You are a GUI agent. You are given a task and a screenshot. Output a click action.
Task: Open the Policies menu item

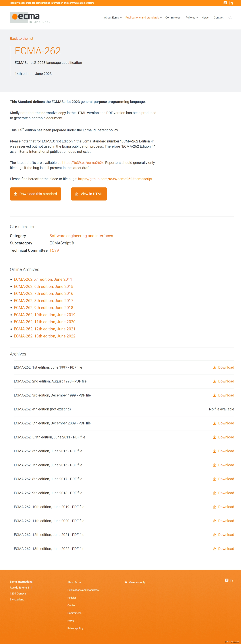pyautogui.click(x=190, y=17)
